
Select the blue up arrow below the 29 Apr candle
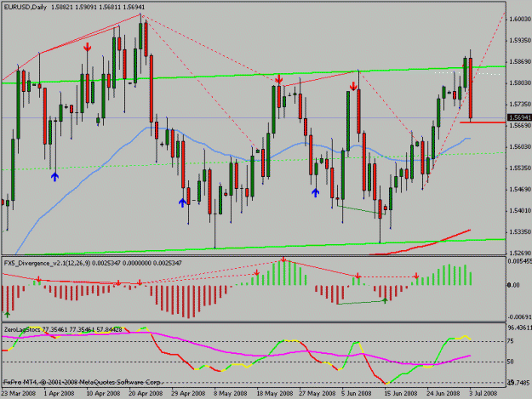182,202
